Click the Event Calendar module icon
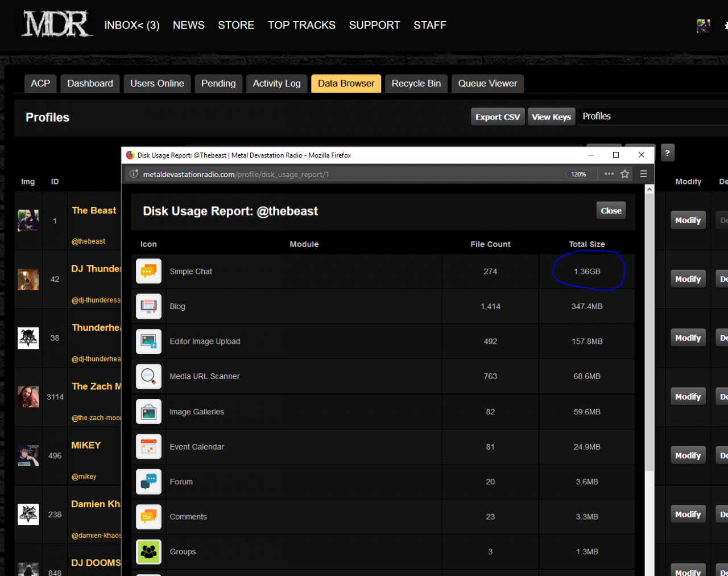 coord(148,447)
